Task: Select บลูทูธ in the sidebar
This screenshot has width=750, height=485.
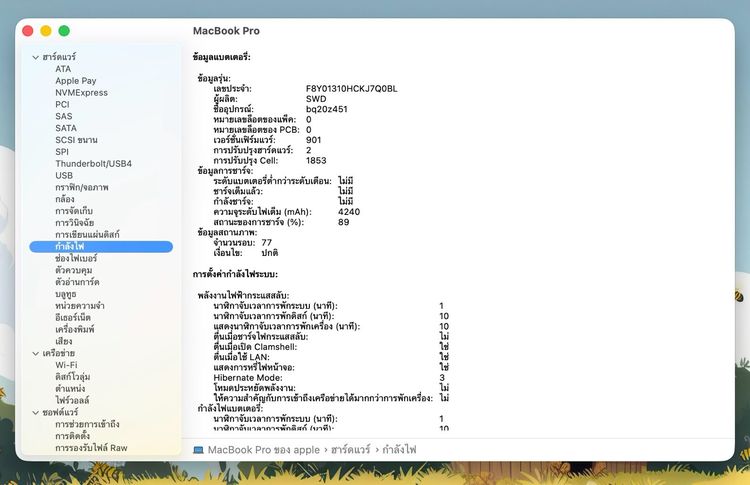Action: pyautogui.click(x=66, y=294)
